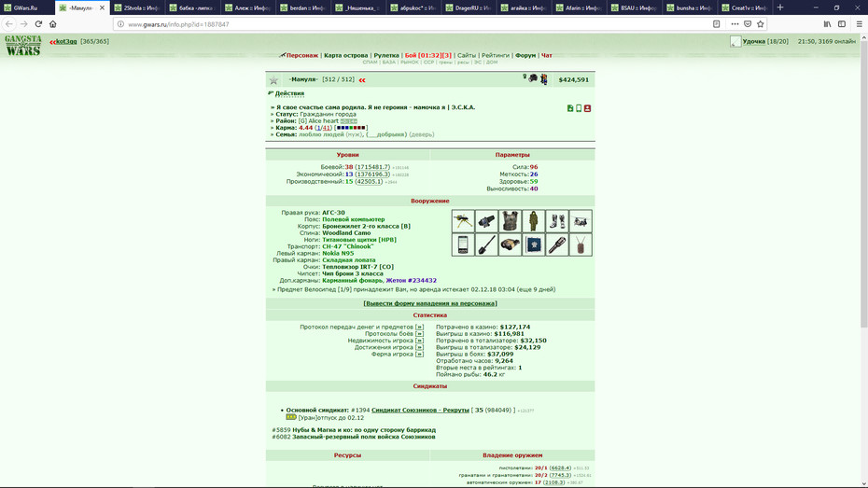
Task: Open a new browser tab
Action: (780, 7)
